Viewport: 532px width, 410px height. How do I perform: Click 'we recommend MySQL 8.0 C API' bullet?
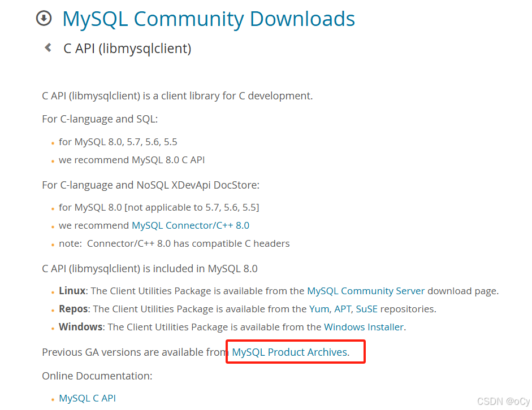pos(132,160)
